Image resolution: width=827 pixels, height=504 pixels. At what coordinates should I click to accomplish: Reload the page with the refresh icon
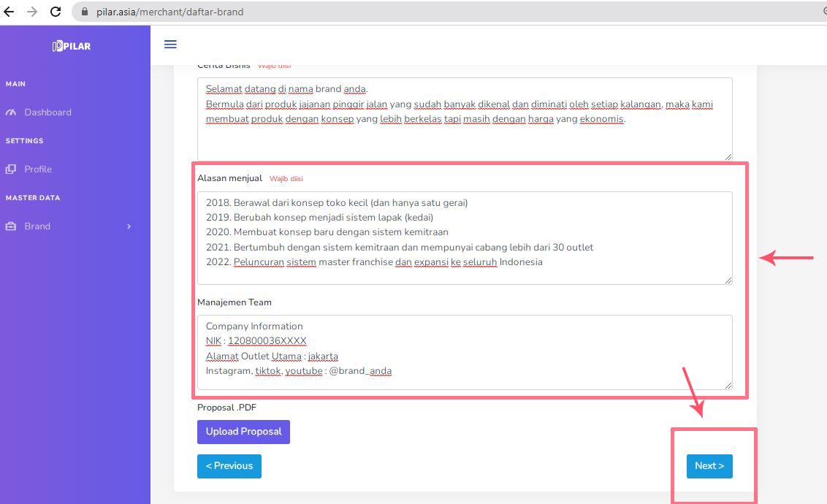(56, 12)
